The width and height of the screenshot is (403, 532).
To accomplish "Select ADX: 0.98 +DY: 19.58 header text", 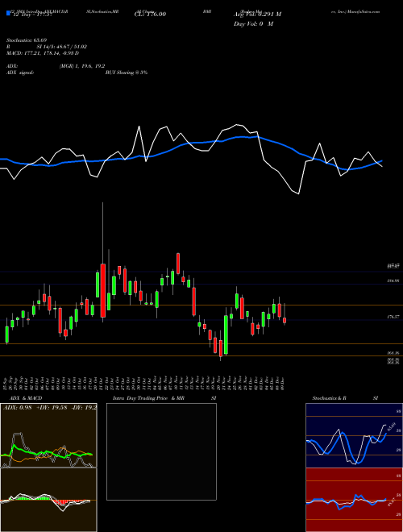I will pyautogui.click(x=50, y=408).
